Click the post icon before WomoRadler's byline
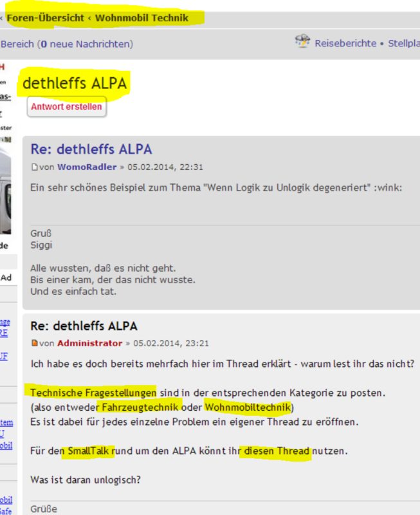The width and height of the screenshot is (420, 515). pos(35,167)
